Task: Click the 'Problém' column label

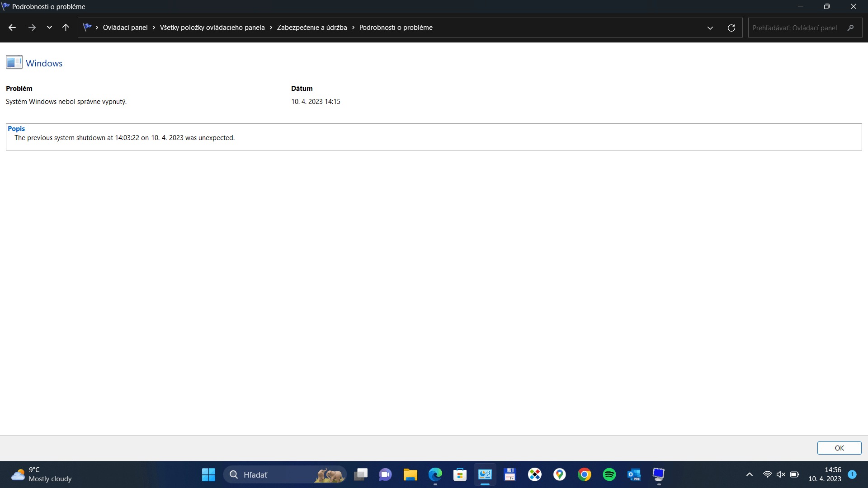Action: 19,89
